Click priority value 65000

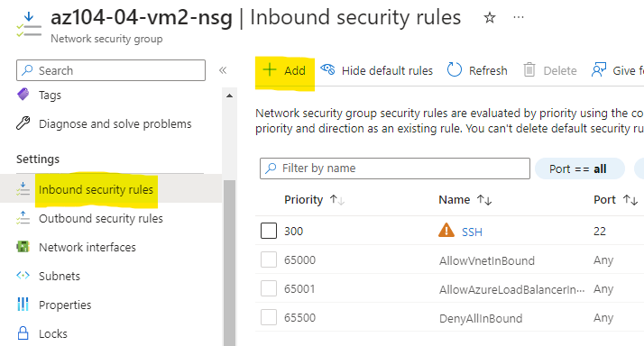(x=299, y=259)
